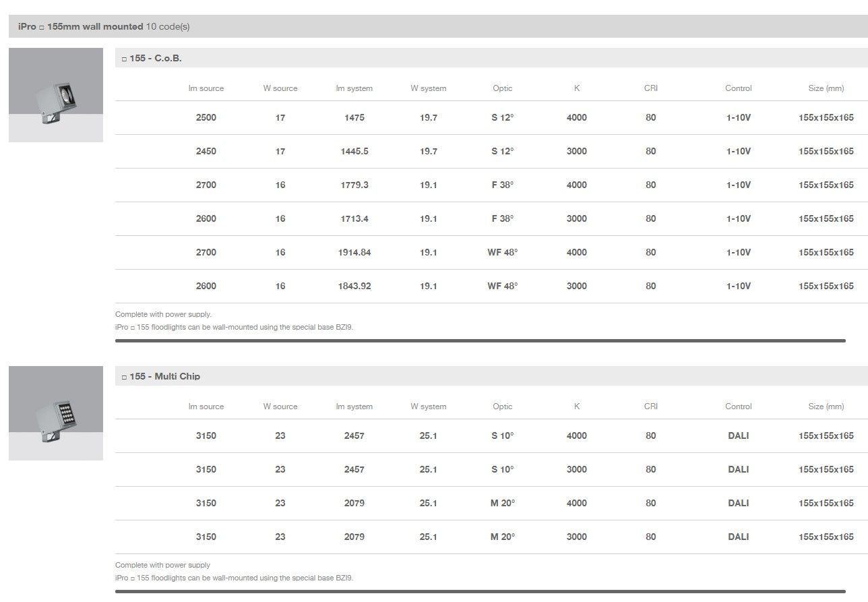Click the "lm source" column header in Multi Chip table
This screenshot has width=868, height=602.
tap(206, 407)
